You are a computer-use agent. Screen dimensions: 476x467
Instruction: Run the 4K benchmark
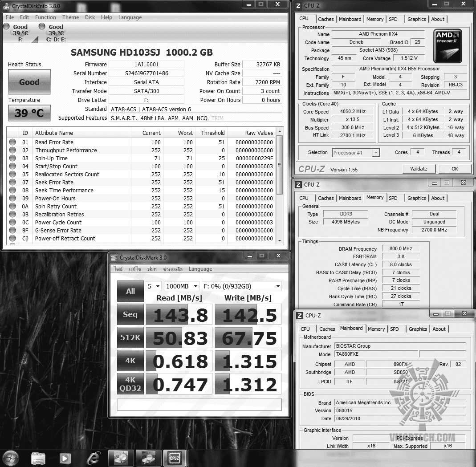[130, 361]
